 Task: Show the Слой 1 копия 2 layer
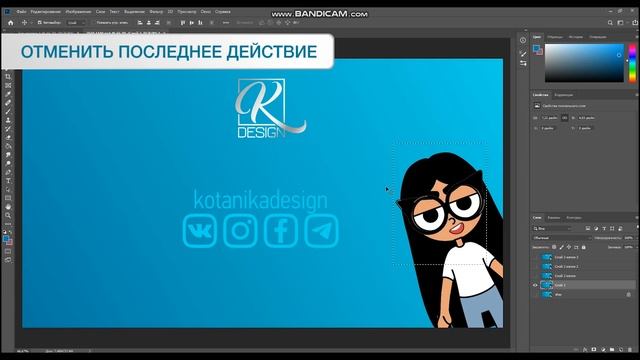[535, 267]
